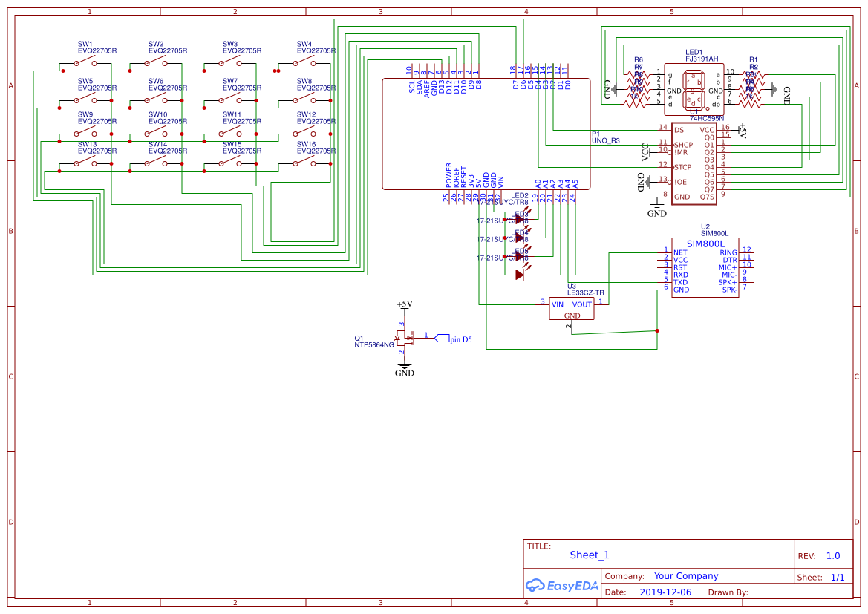Select the Sheet_1 title text

[588, 555]
